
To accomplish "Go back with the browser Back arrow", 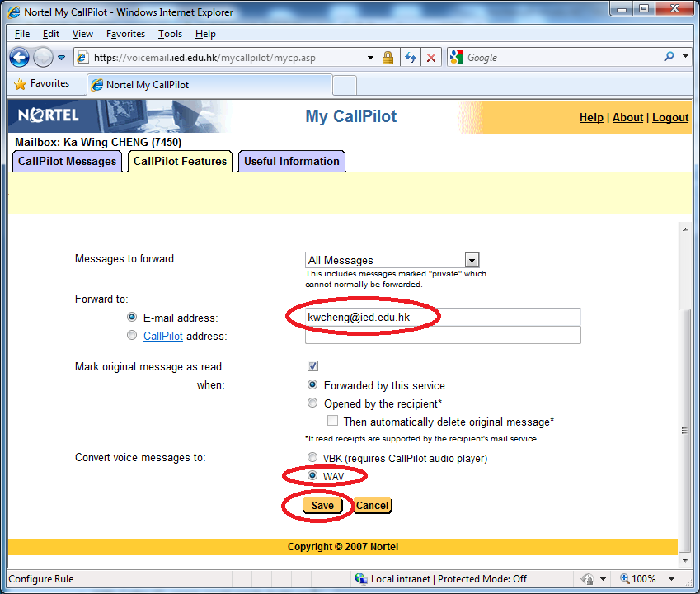I will pos(19,58).
